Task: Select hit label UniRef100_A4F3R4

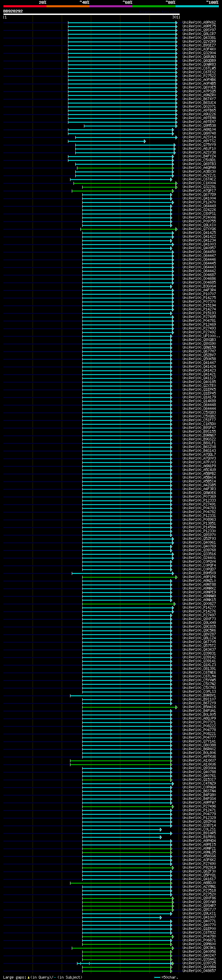Action: [199, 290]
